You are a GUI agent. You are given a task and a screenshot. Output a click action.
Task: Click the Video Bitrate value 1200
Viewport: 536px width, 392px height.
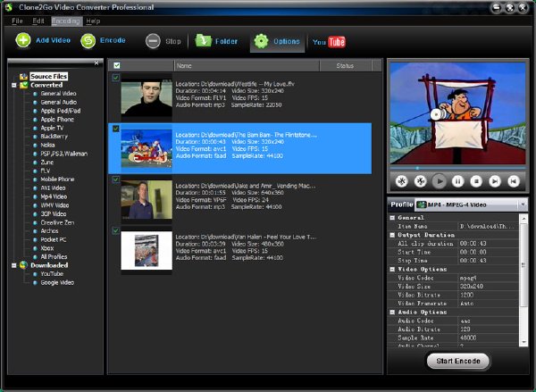tap(489, 295)
